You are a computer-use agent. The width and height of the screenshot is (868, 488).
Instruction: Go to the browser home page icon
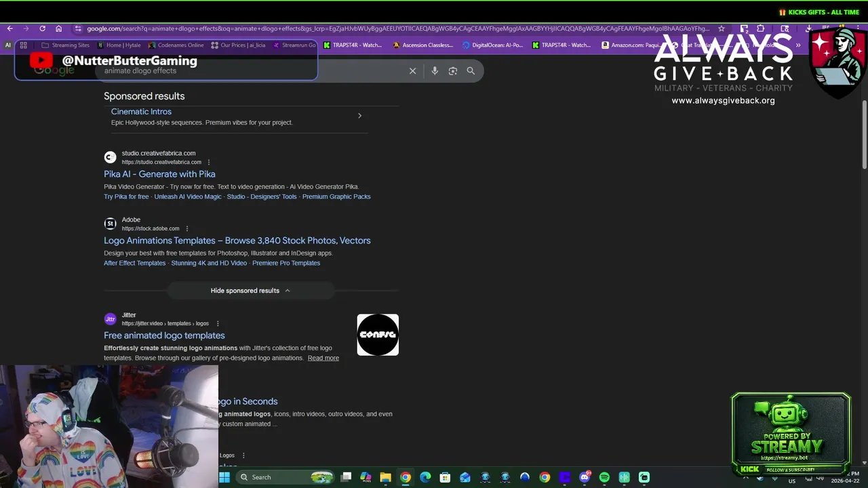click(58, 28)
